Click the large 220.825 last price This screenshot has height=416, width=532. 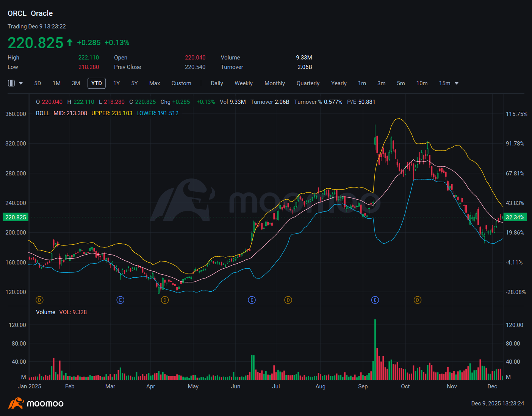pos(36,43)
